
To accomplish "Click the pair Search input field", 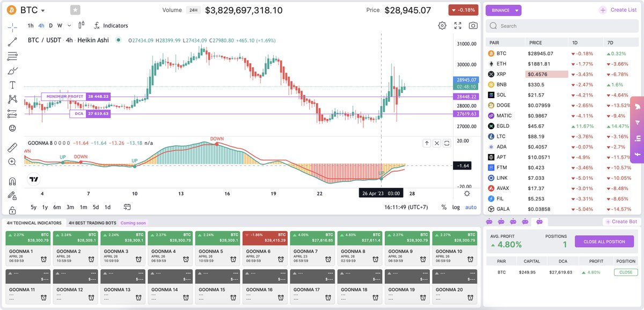I will [x=562, y=26].
